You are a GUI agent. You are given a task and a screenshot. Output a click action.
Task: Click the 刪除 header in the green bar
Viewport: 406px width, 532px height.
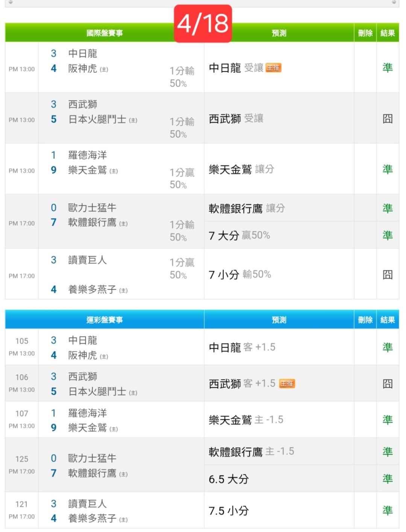[365, 33]
